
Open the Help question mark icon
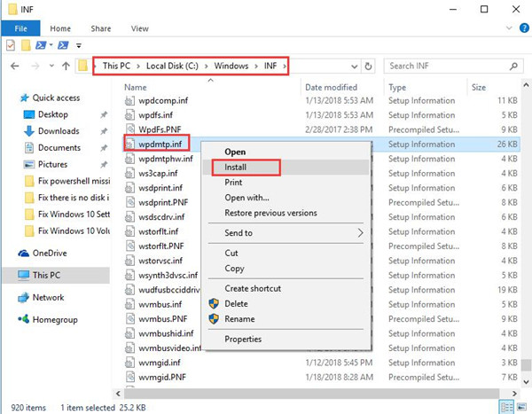coord(524,27)
